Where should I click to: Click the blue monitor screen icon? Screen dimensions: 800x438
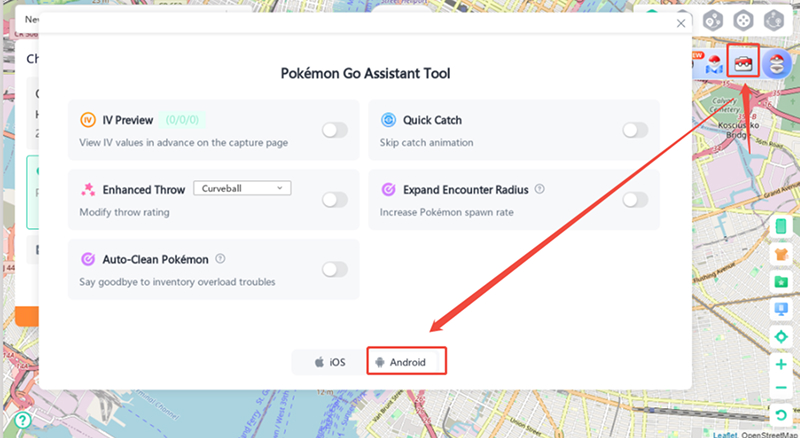(x=781, y=309)
